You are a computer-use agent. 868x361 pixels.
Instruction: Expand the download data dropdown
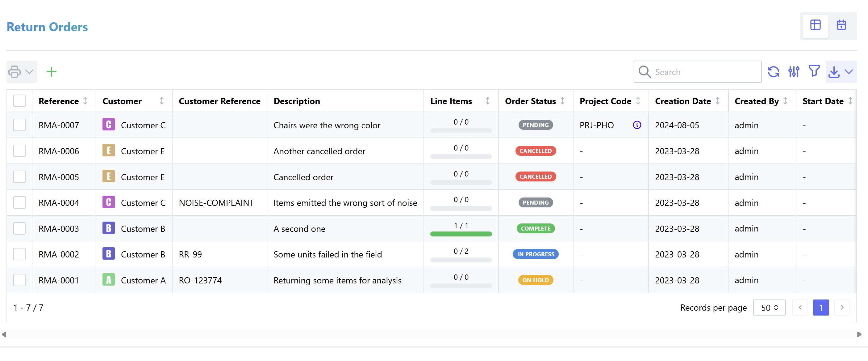coord(841,71)
